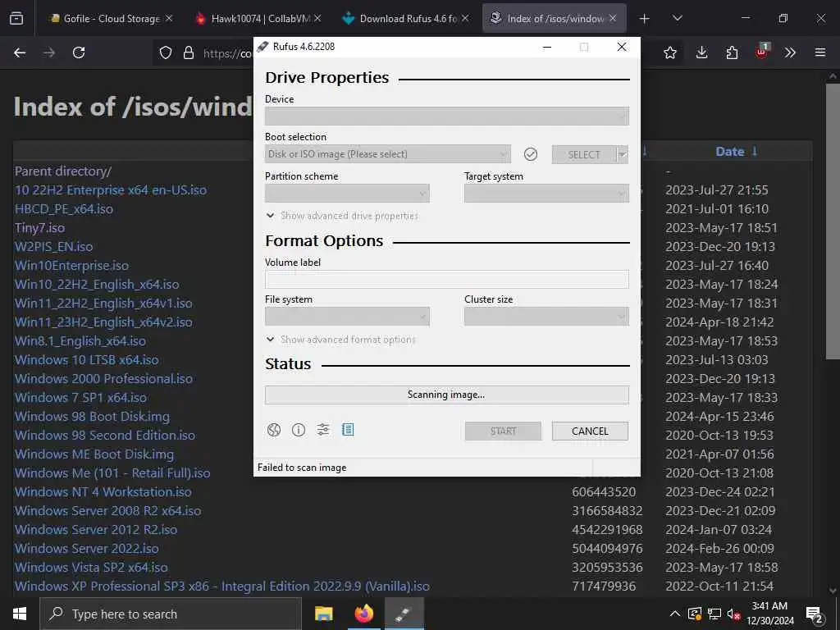This screenshot has width=840, height=630.
Task: Show hidden system tray icons
Action: coord(675,614)
